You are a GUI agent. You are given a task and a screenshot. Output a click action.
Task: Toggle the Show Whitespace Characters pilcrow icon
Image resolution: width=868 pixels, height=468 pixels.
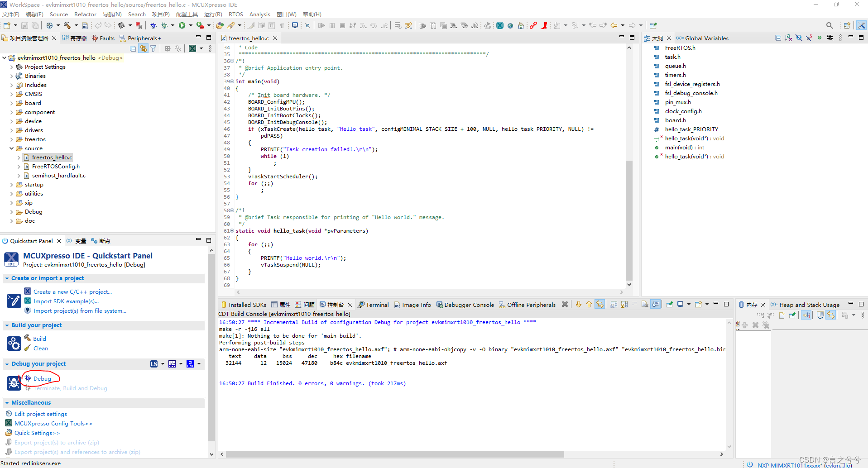point(282,25)
